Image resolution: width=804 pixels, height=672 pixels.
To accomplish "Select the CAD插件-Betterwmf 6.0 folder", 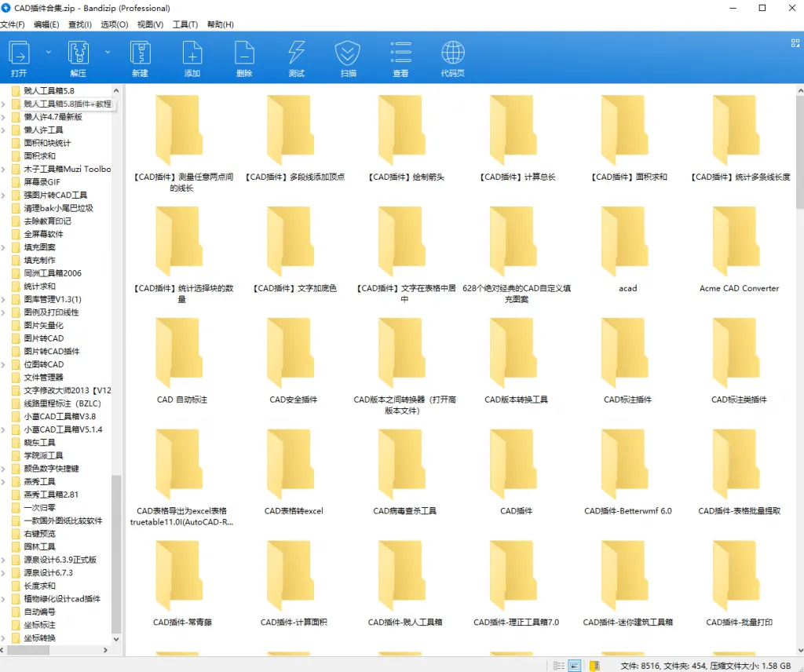I will (627, 472).
